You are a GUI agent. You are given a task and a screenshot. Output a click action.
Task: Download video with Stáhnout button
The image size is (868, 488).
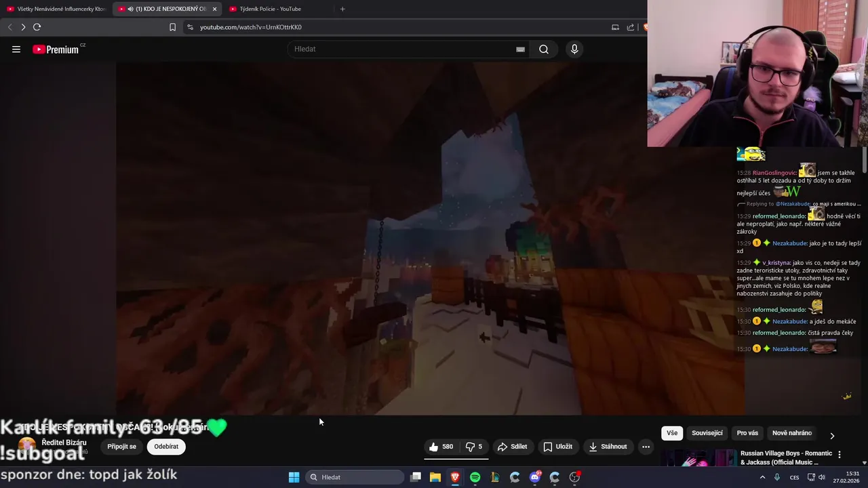coord(608,447)
